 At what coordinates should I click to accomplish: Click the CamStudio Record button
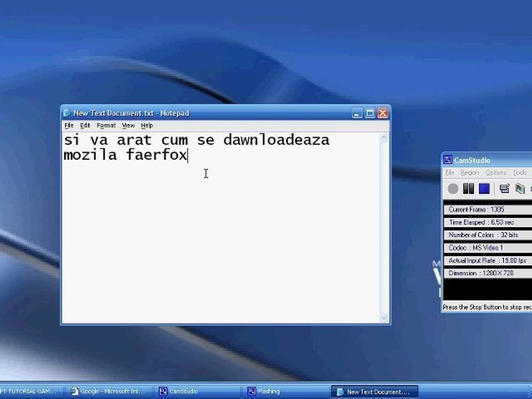coord(453,189)
